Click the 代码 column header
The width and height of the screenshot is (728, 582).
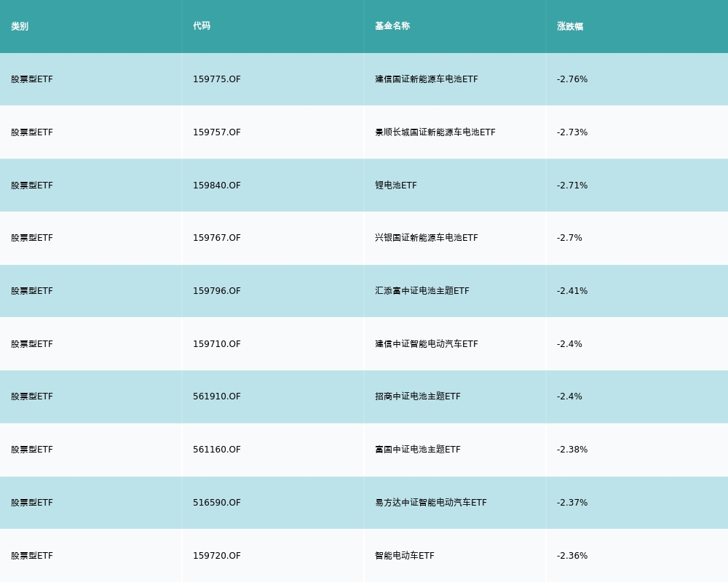(202, 26)
